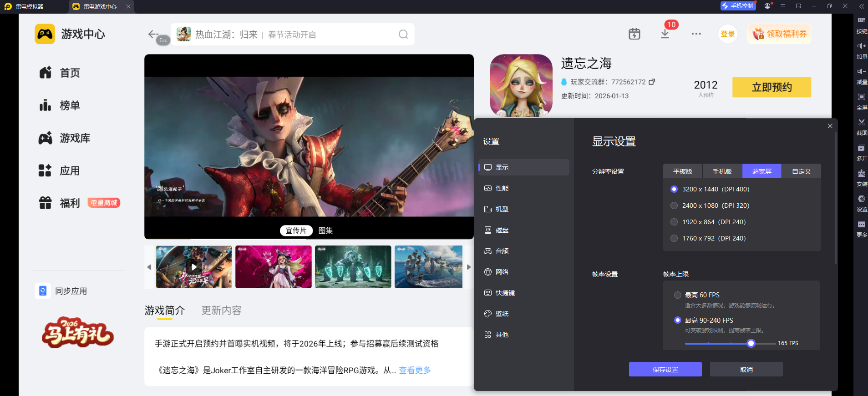The width and height of the screenshot is (868, 396).
Task: Click the 手机控制 phone control button
Action: [738, 6]
